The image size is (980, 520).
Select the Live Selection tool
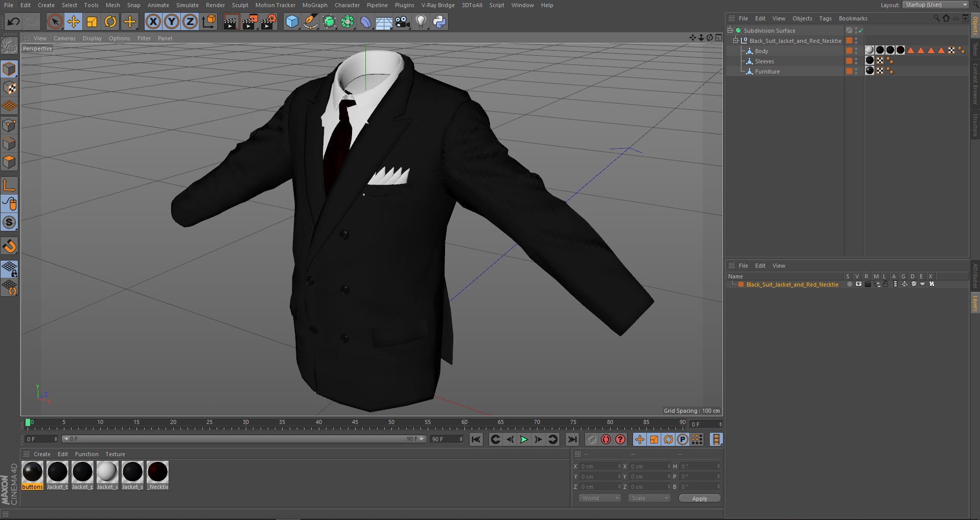click(55, 21)
